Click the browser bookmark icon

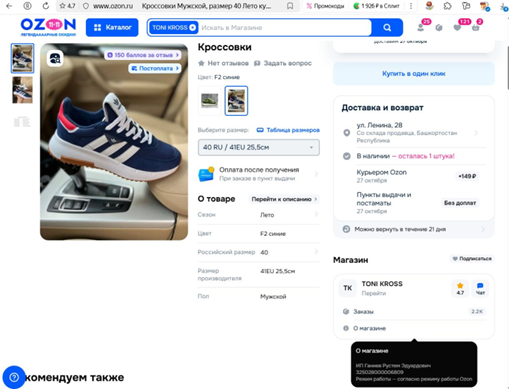click(290, 6)
